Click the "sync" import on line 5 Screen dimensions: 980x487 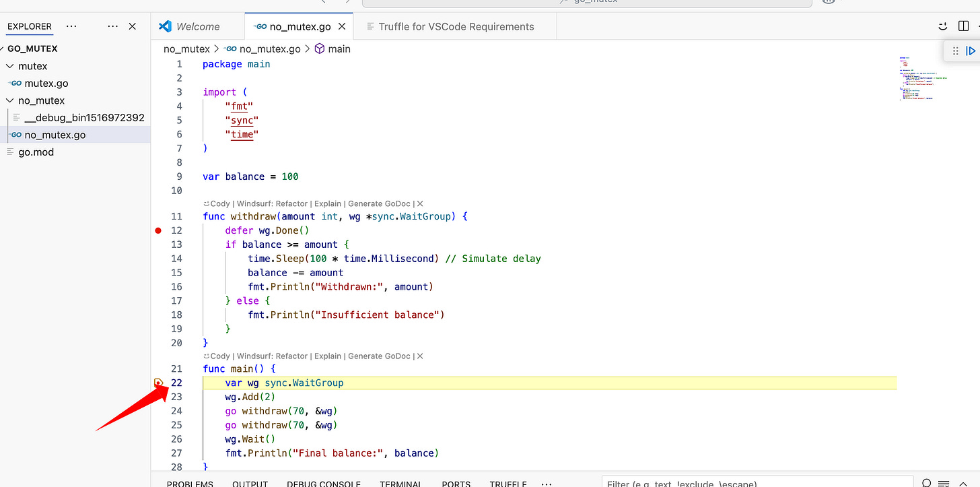pyautogui.click(x=242, y=120)
